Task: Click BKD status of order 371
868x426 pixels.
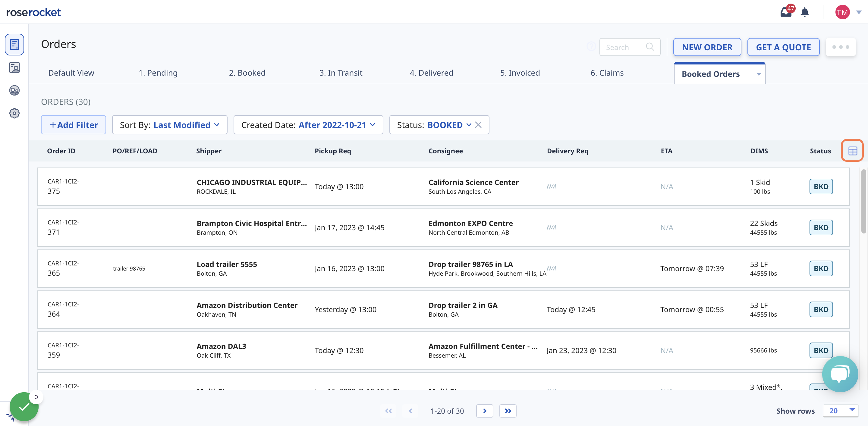Action: point(821,228)
